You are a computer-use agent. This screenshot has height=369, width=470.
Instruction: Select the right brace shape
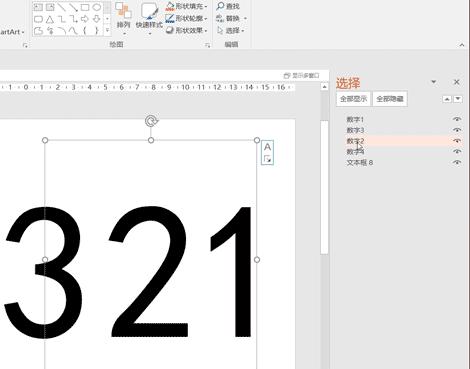tap(97, 31)
